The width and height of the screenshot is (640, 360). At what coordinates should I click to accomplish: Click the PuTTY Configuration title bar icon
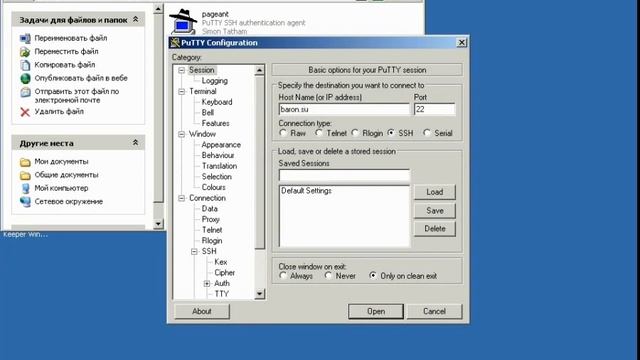tap(175, 42)
